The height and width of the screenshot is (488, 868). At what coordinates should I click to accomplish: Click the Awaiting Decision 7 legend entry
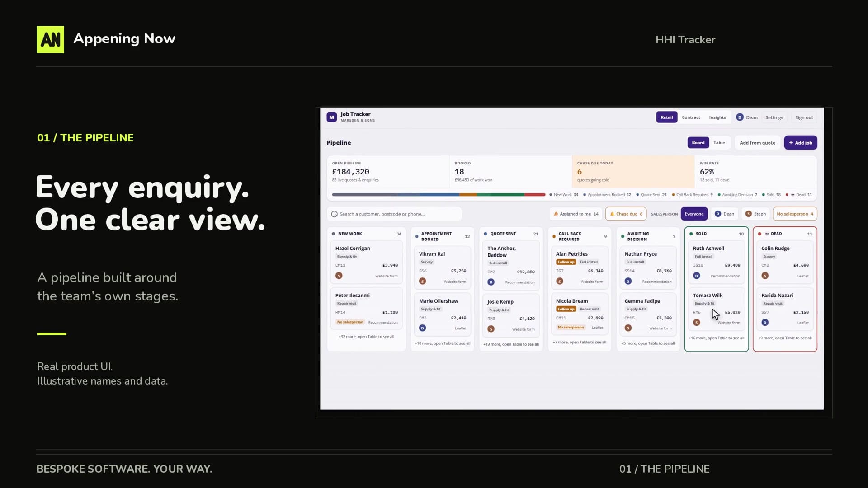[737, 195]
